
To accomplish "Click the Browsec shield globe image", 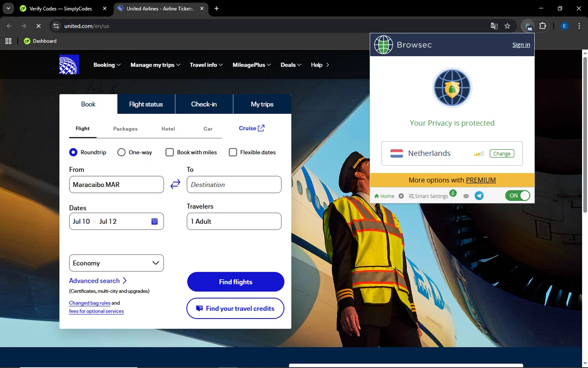I will pyautogui.click(x=452, y=88).
